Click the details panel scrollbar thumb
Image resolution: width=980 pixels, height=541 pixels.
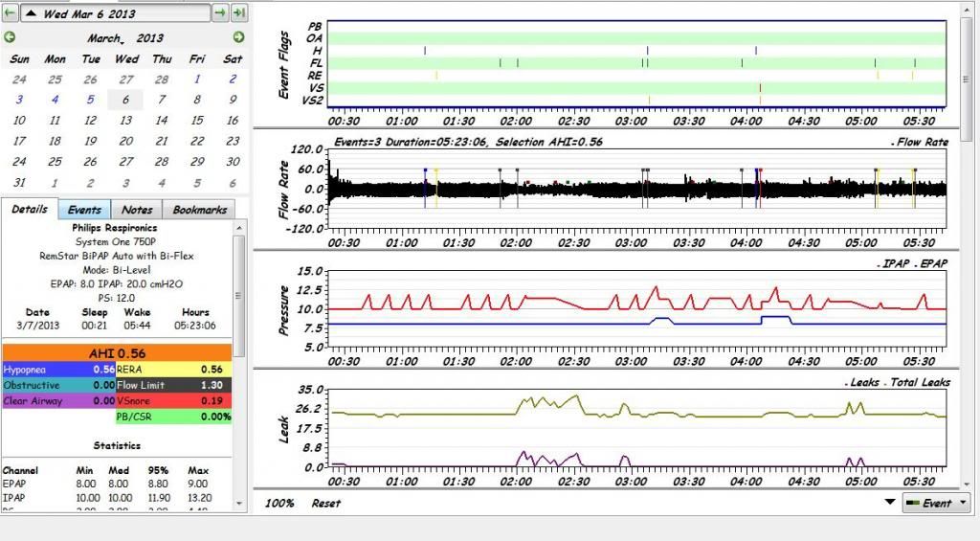tap(238, 295)
